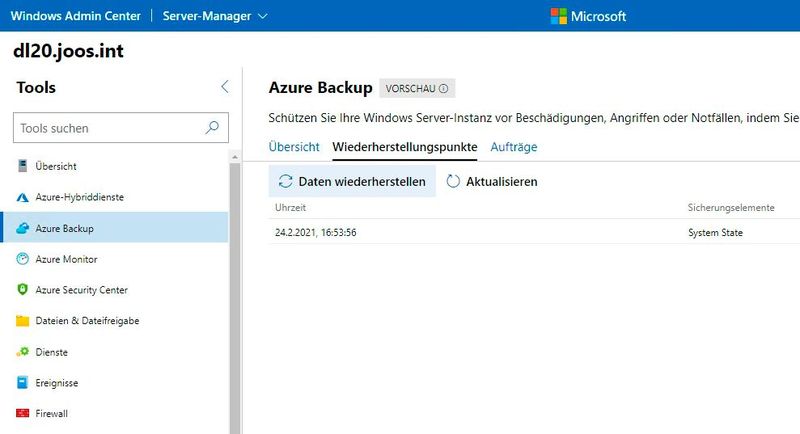Click the Dateien & Dateifreigabe folder icon
Image resolution: width=800 pixels, height=434 pixels.
coord(22,321)
